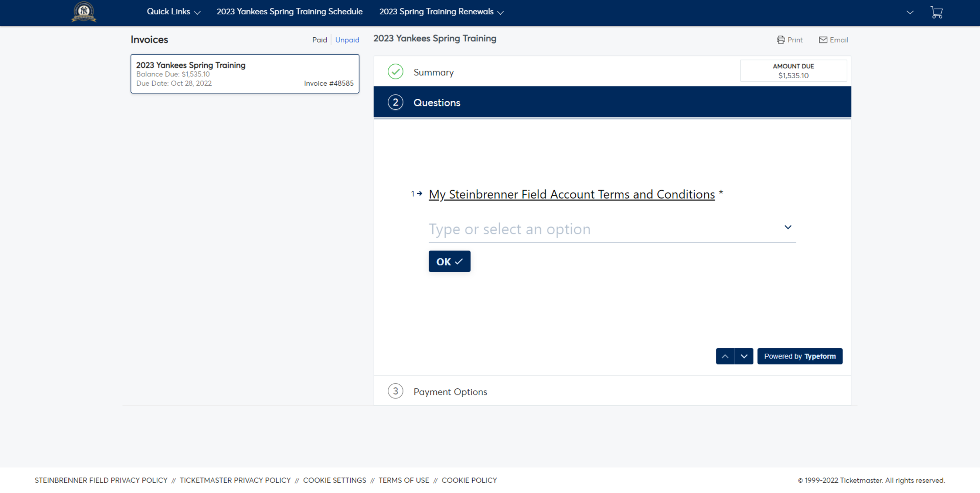Click the Powered by Typeform button
This screenshot has height=493, width=980.
pos(800,356)
